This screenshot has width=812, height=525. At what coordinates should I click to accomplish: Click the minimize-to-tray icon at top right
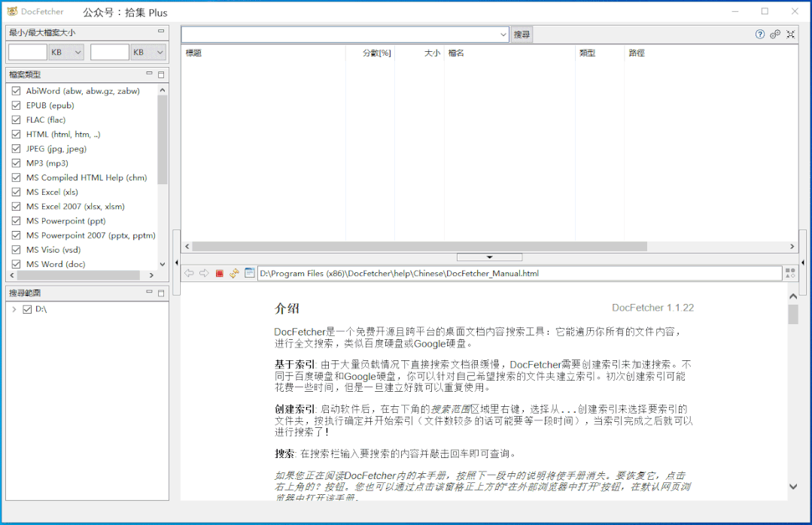tap(790, 34)
